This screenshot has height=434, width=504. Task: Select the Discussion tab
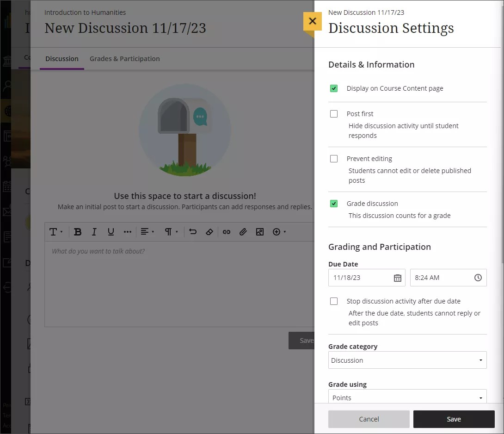point(61,58)
